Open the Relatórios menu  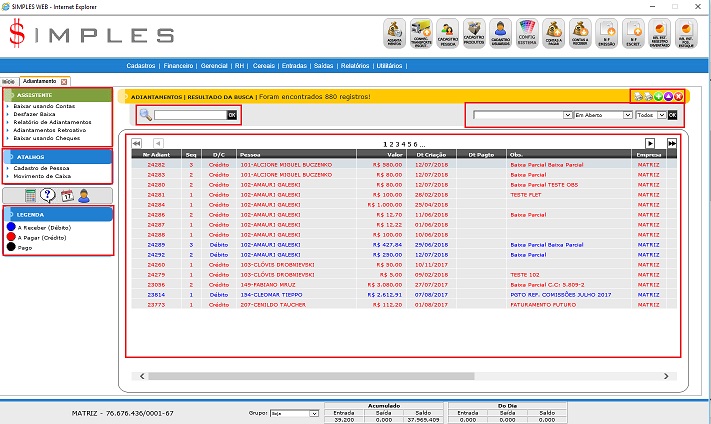pos(355,65)
